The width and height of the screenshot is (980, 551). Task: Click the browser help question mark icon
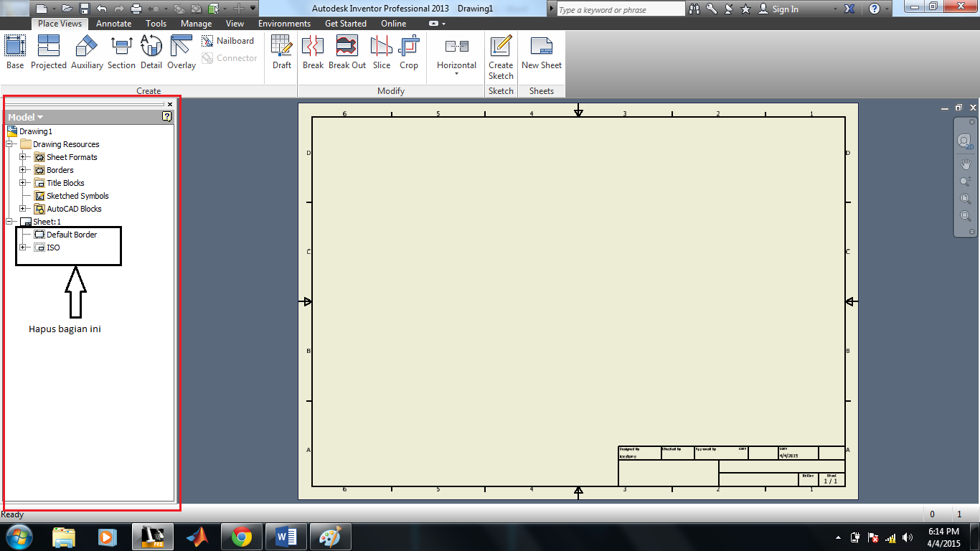point(167,116)
